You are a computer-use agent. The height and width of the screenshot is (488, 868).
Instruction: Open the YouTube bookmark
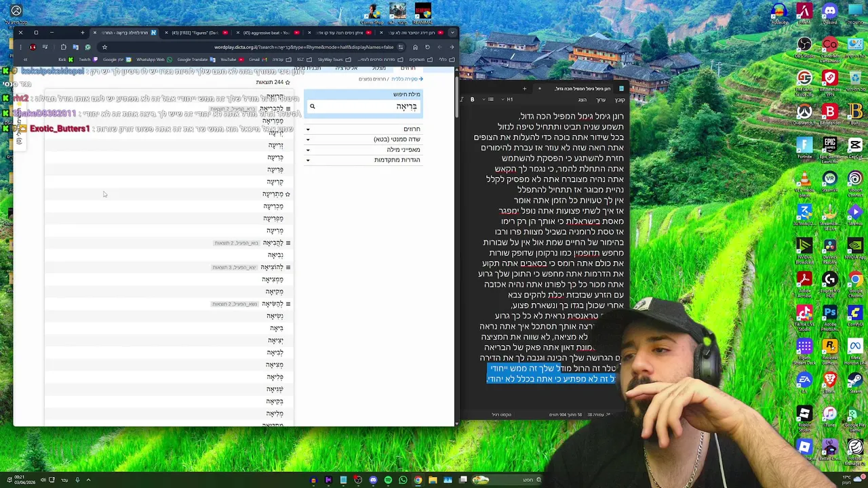click(233, 60)
